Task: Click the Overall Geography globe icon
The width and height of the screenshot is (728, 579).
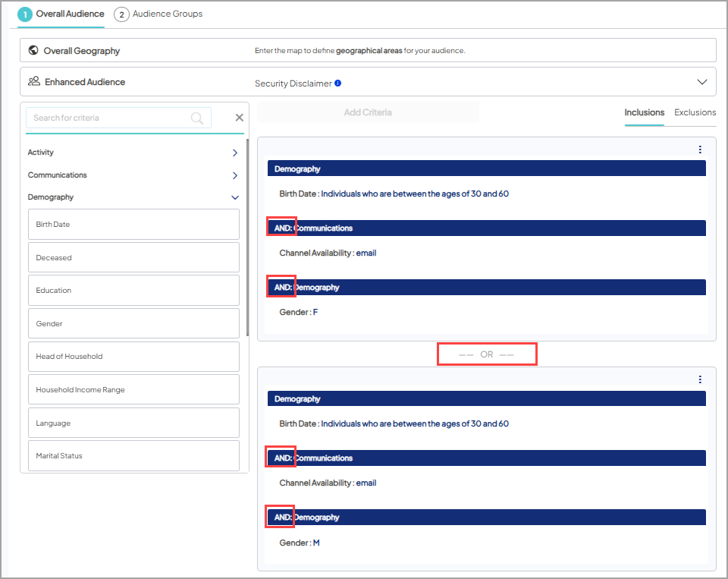Action: tap(33, 51)
